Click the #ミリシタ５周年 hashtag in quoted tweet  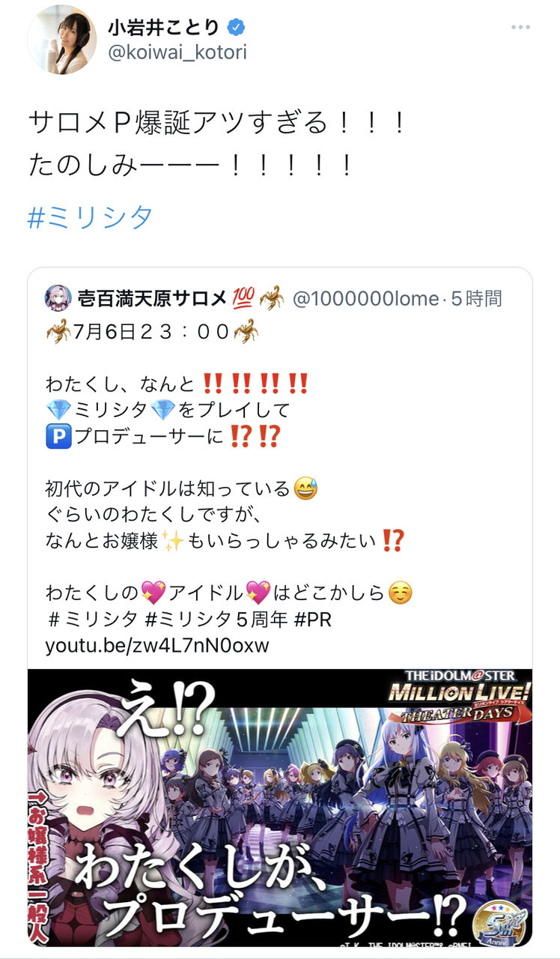[219, 620]
